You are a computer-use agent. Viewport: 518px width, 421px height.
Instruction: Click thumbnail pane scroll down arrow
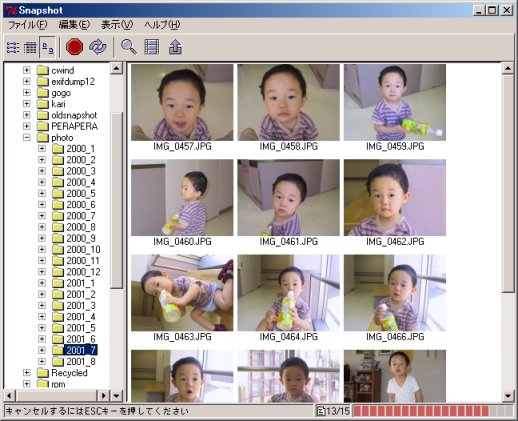508,396
